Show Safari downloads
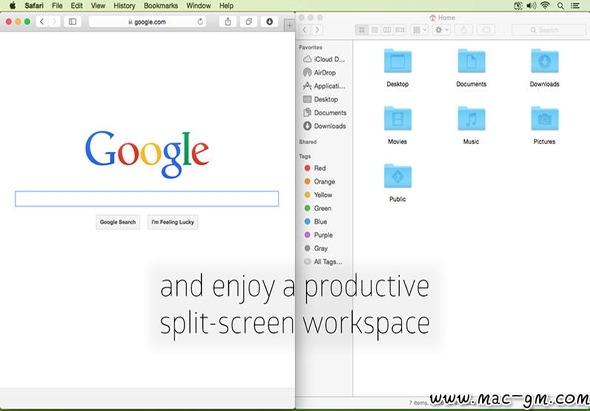 [269, 22]
